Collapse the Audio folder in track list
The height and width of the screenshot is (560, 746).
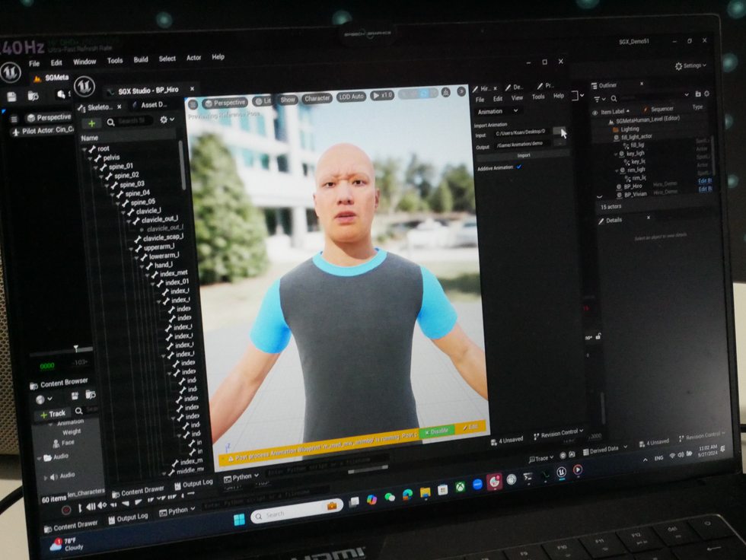tap(40, 459)
